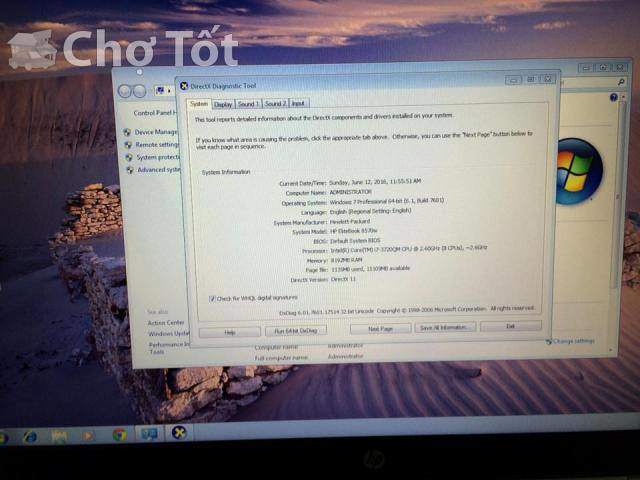
Task: Click the 'English (Regional Setting: English)' language text
Action: click(x=370, y=211)
